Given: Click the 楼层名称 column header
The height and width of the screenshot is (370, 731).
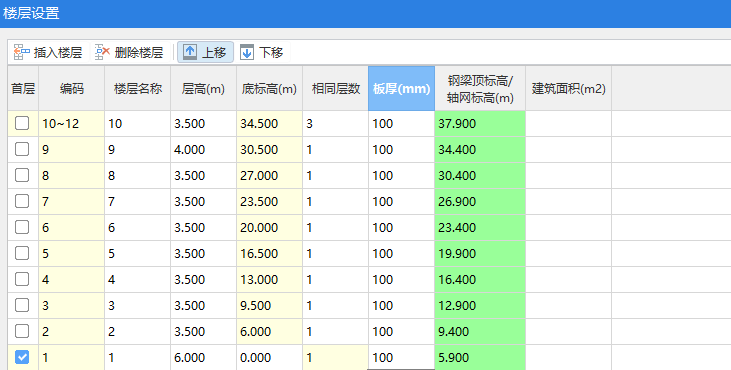Looking at the screenshot, I should click(138, 89).
